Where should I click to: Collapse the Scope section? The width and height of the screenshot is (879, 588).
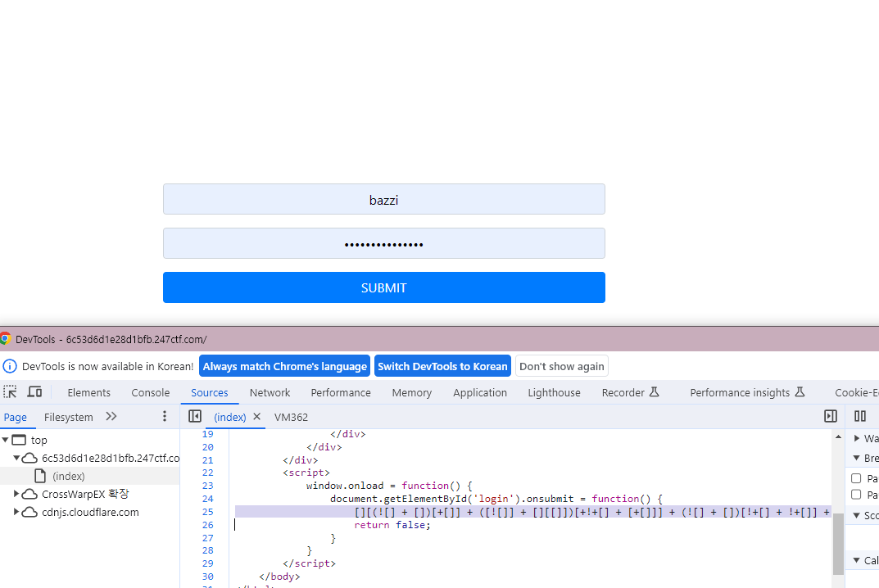tap(857, 515)
